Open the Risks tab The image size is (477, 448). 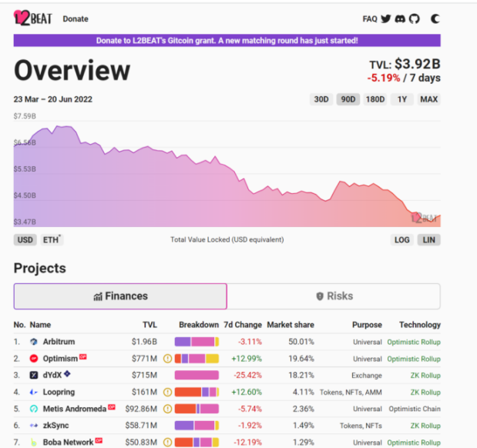coord(334,296)
